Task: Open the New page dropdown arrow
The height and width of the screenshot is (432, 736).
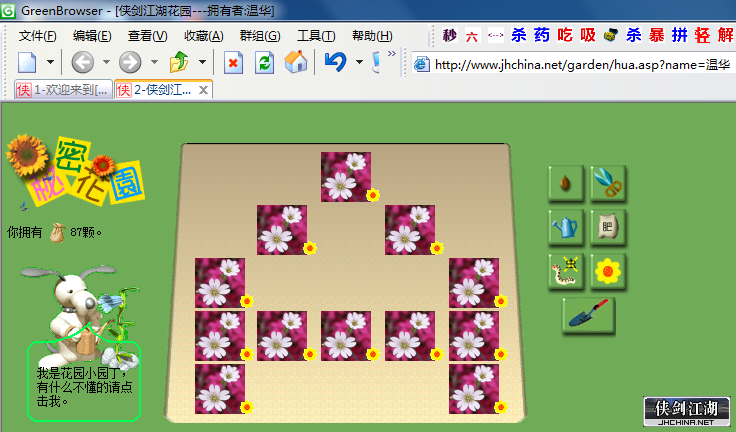Action: click(50, 62)
